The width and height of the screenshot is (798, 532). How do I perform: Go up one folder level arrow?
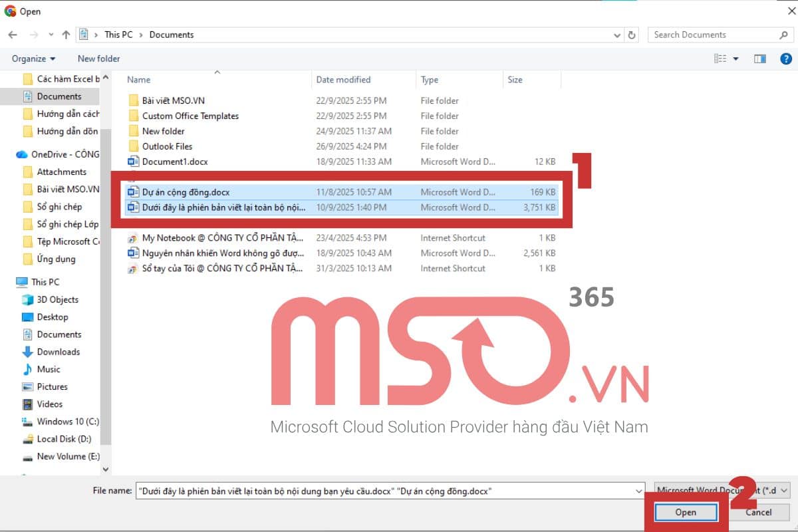coord(66,35)
